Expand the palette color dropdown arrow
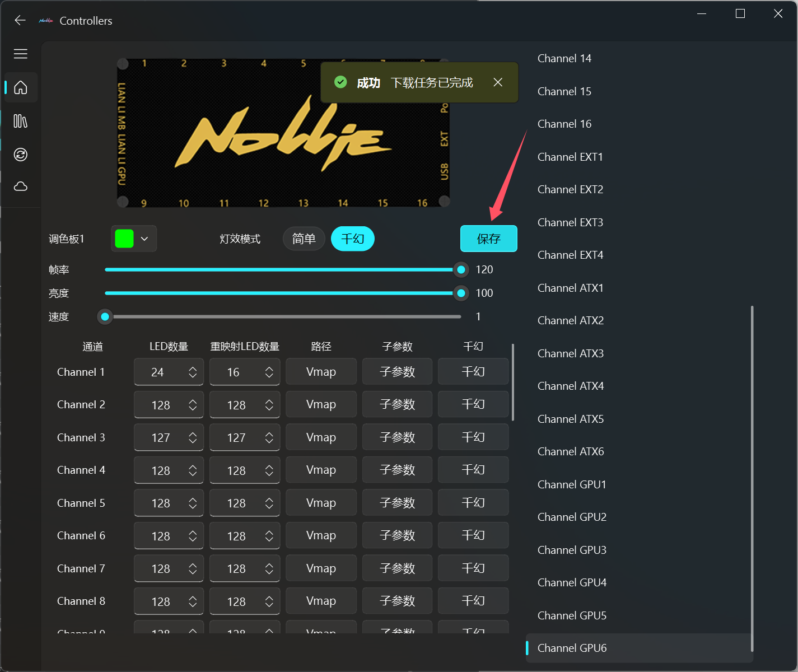798x672 pixels. 144,239
